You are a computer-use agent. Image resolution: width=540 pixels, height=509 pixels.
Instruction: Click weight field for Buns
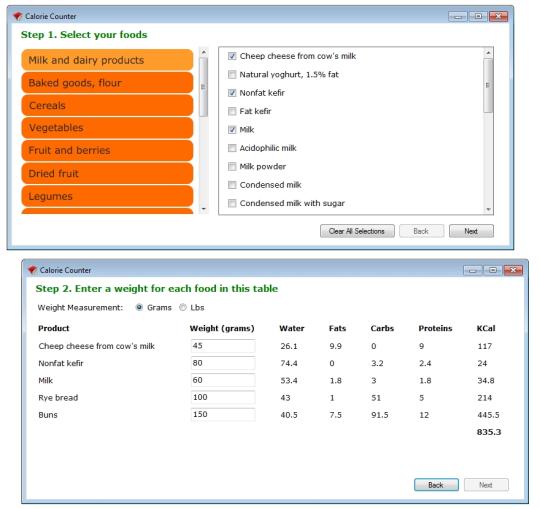point(223,415)
